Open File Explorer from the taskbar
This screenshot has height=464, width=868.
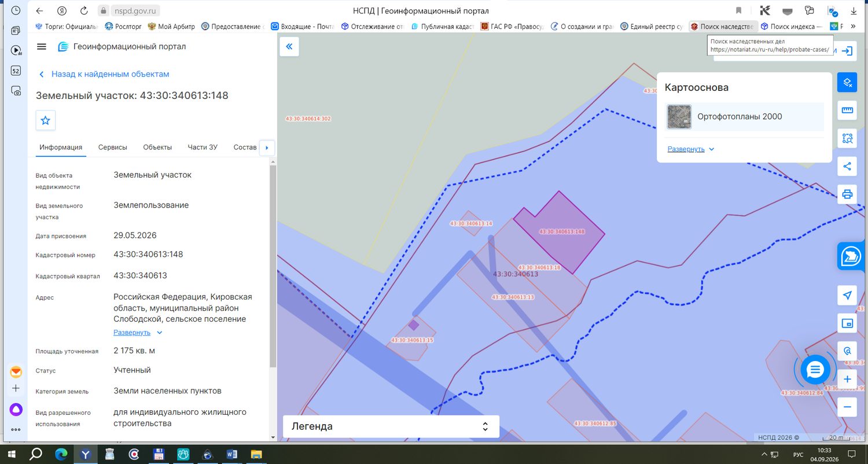pyautogui.click(x=256, y=454)
